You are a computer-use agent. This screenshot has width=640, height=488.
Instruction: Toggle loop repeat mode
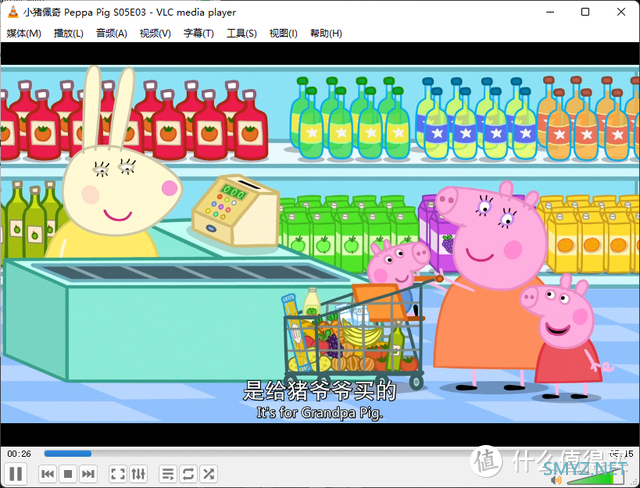coord(188,474)
